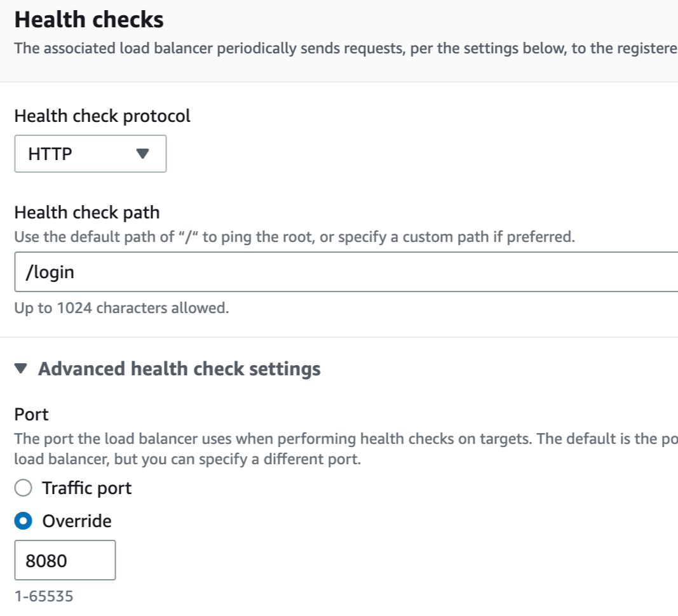Click the Port section label
Viewport: 678px width, 616px height.
(31, 414)
